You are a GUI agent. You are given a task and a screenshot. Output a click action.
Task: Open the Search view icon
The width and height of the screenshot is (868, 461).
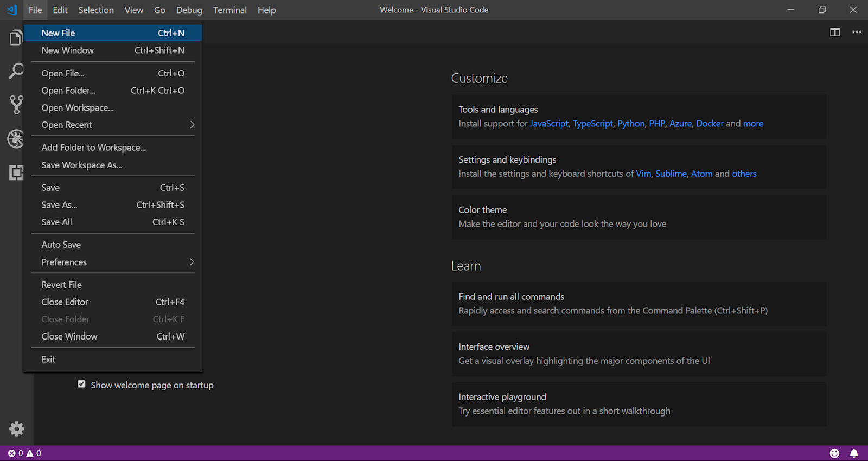tap(16, 71)
